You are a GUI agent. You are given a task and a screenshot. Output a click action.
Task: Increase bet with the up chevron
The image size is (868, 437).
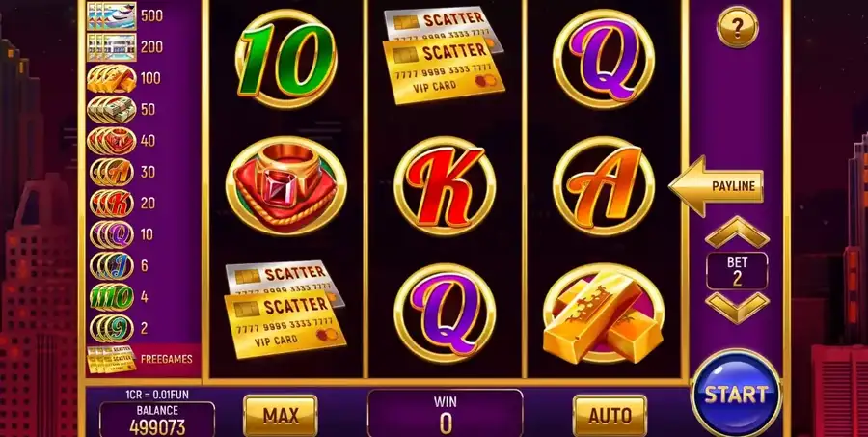[737, 232]
